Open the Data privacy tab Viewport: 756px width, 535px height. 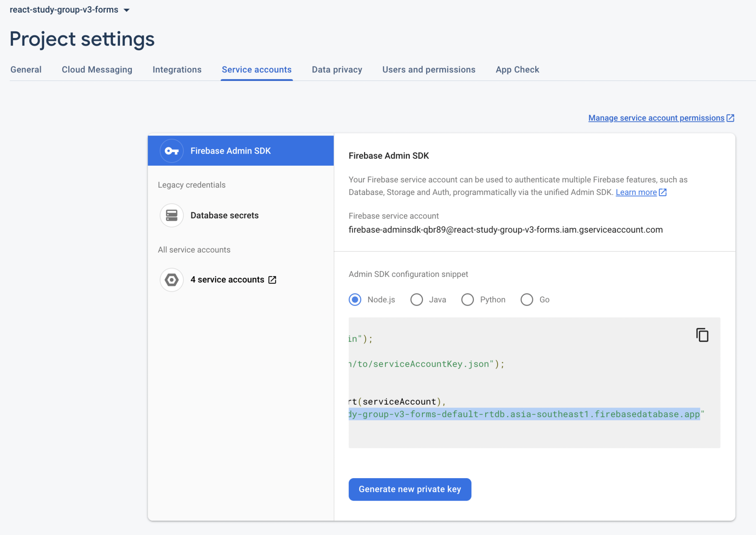tap(337, 69)
